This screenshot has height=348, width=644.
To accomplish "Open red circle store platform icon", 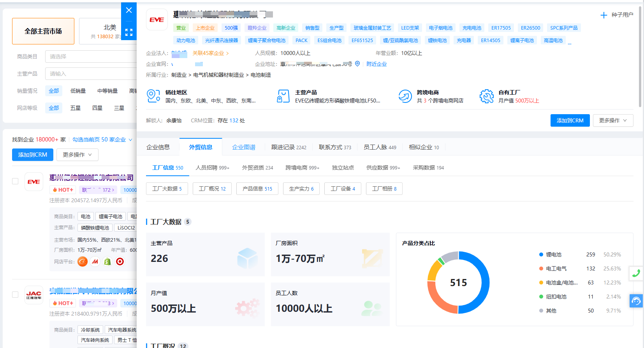I will tap(120, 261).
